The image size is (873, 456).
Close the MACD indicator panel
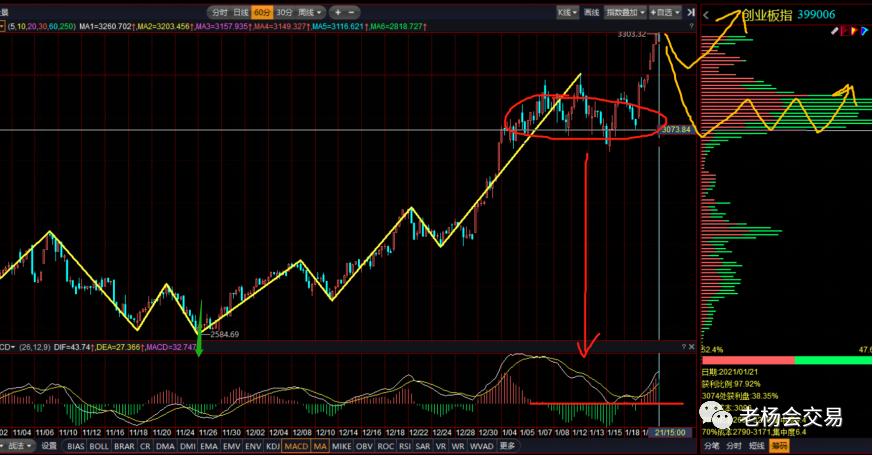click(x=691, y=347)
